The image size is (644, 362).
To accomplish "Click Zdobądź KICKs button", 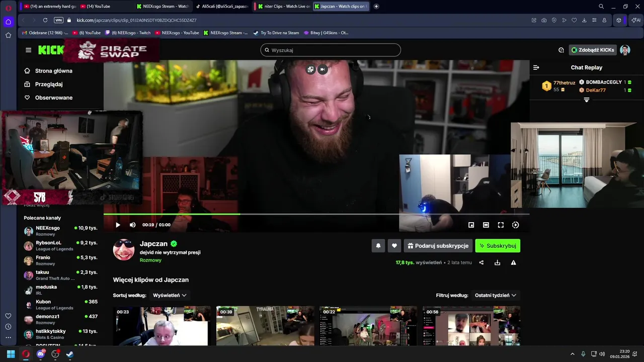I will (593, 50).
